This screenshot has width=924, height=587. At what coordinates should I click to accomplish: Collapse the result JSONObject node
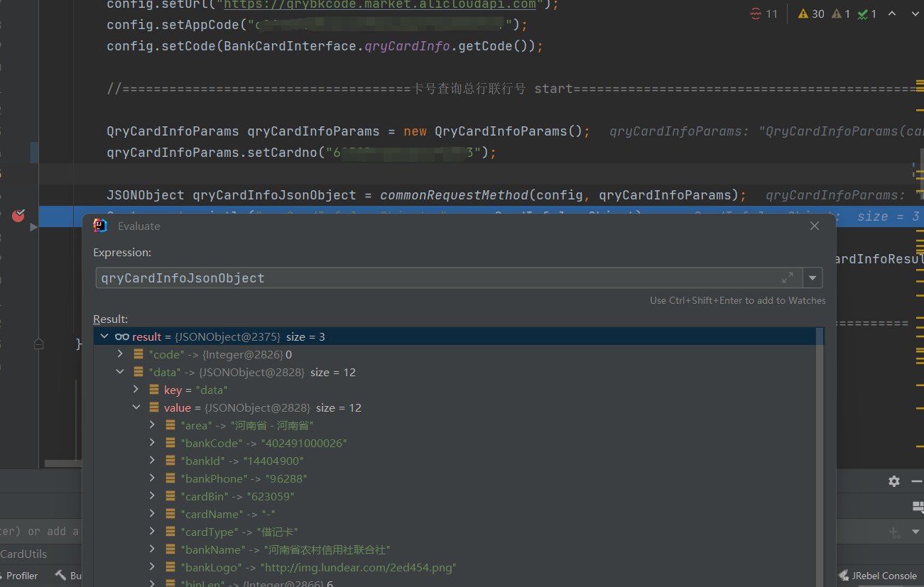point(104,336)
